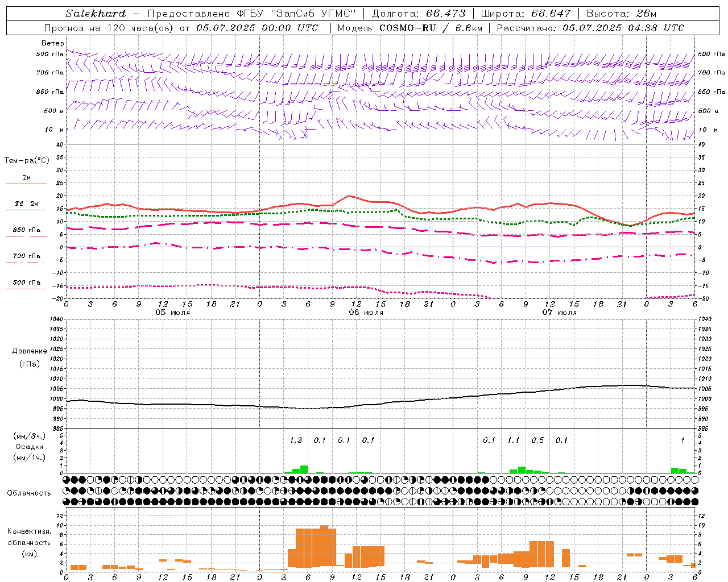The image size is (728, 582).
Task: Select the text Предоставлено ФГБУ "ЗапСиб УГМС"
Action: (x=251, y=14)
